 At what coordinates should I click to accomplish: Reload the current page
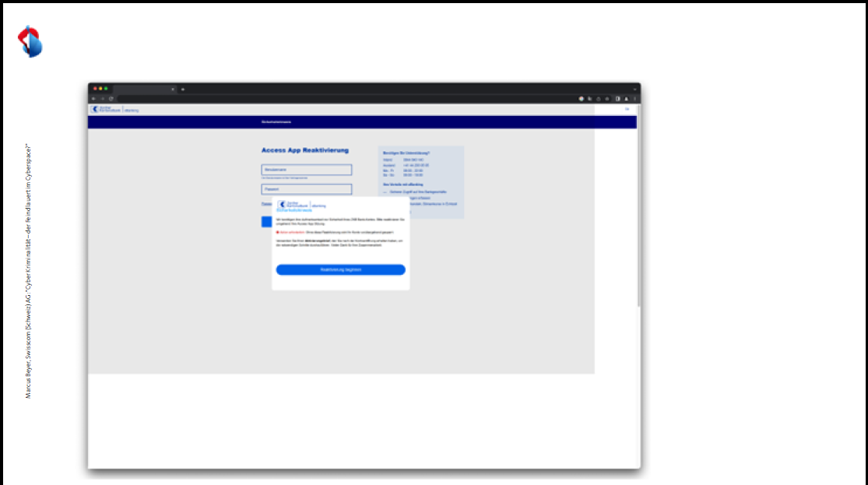[111, 99]
